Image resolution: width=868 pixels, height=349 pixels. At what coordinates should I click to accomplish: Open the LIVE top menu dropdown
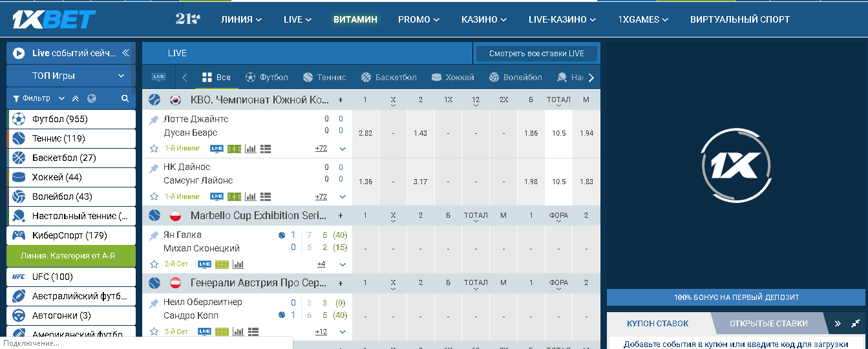[x=297, y=19]
